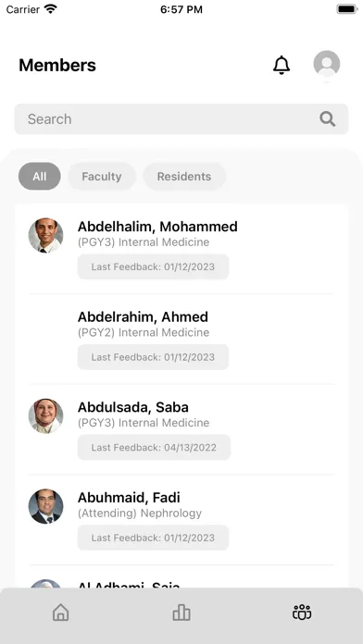Filter members by Residents

tap(184, 176)
